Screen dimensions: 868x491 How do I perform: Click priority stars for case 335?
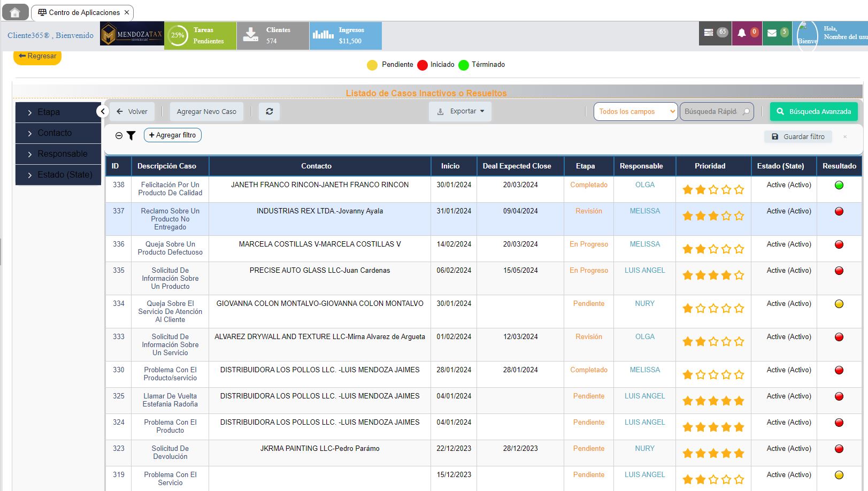[713, 275]
